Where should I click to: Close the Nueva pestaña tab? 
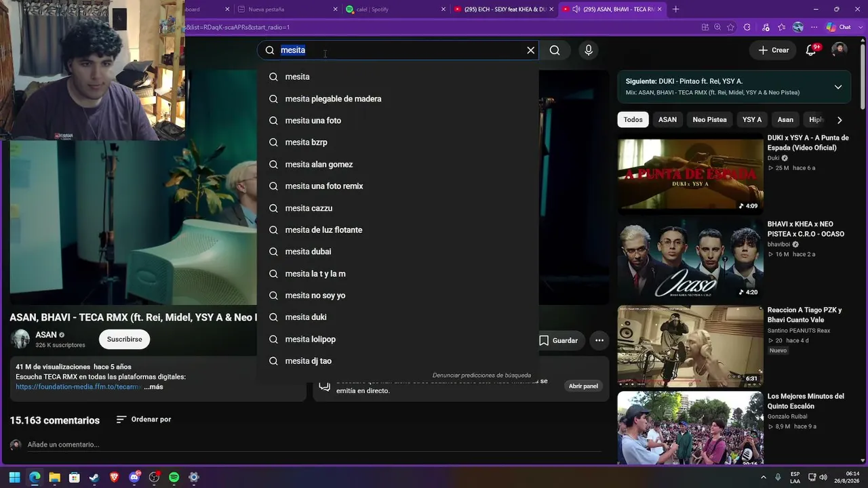pos(335,9)
